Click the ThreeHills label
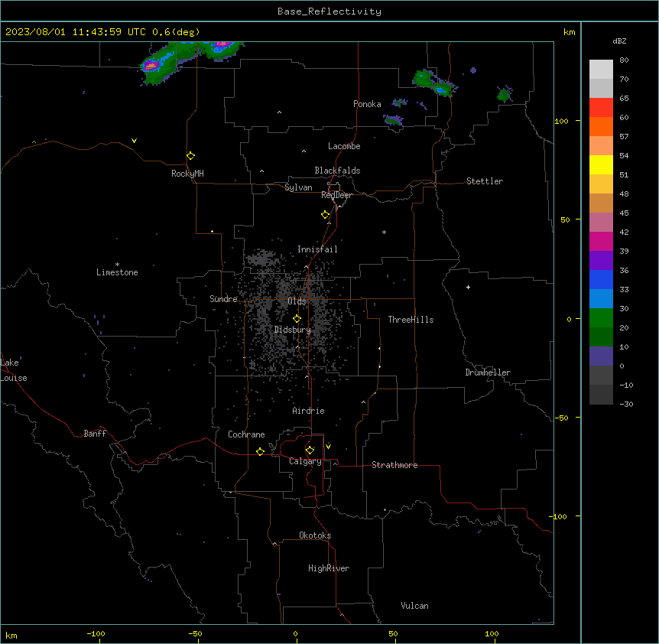 coord(411,320)
